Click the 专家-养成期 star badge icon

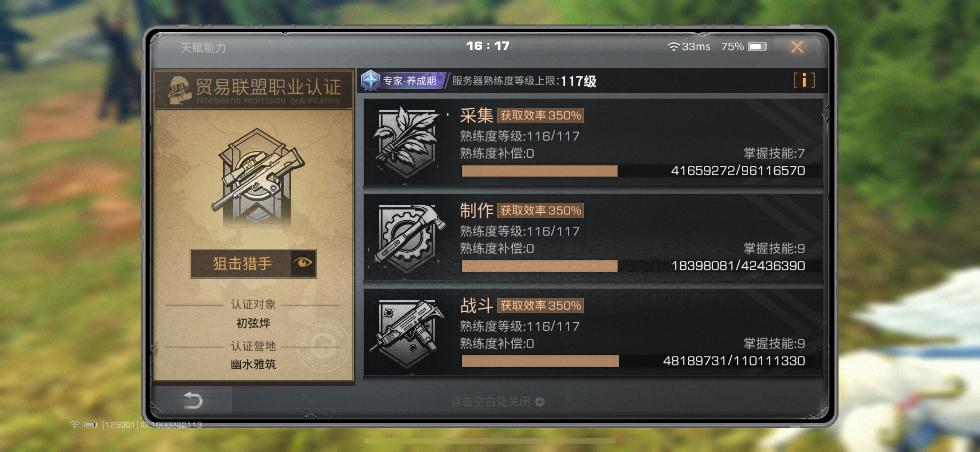[x=370, y=80]
